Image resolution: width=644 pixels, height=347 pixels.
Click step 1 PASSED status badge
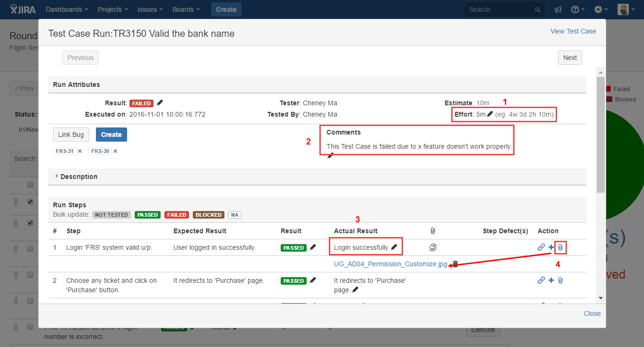point(293,247)
